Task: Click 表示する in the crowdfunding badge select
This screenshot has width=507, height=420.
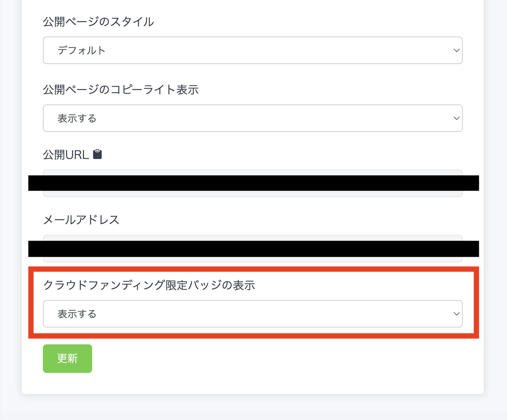Action: pos(77,314)
